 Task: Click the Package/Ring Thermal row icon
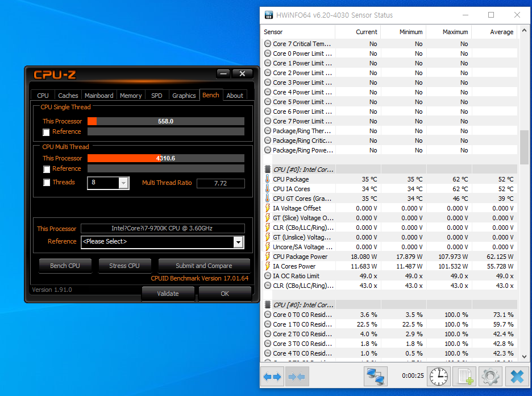click(x=268, y=131)
